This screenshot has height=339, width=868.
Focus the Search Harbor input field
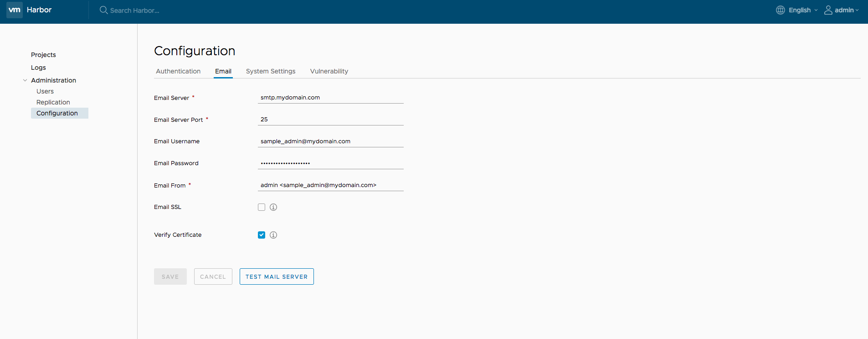point(135,10)
